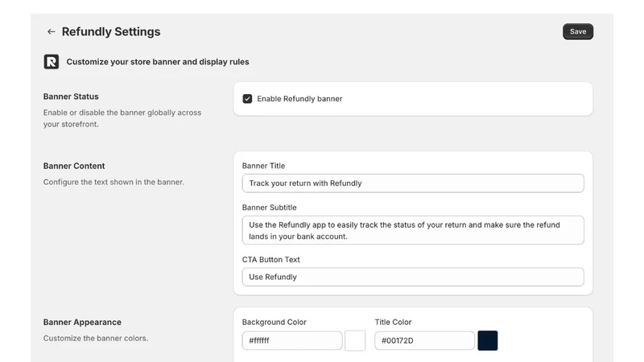Save the Refundly settings
Screen dimensions: 644x362
click(578, 31)
